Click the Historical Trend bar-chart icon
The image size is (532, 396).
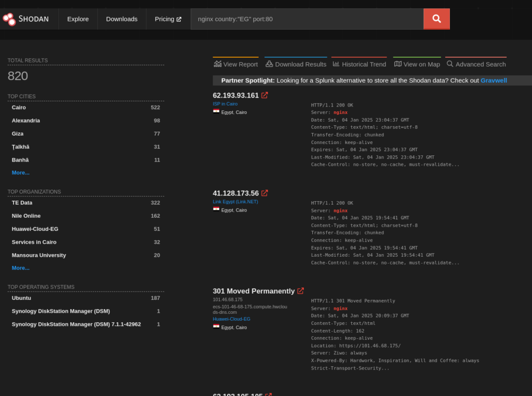(336, 64)
